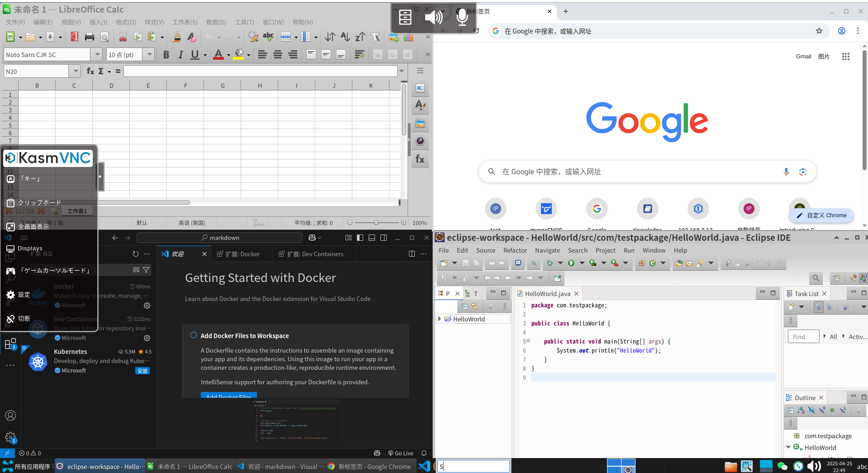This screenshot has height=473, width=868.
Task: Open the Name Box dropdown arrow
Action: click(x=75, y=71)
